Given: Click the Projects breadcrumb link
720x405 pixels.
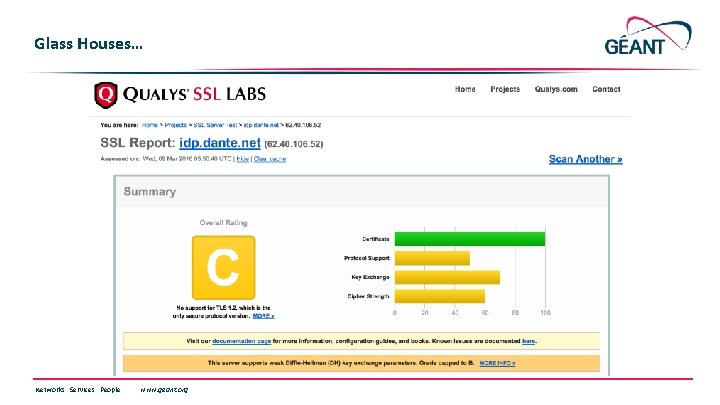Looking at the screenshot, I should coord(175,125).
